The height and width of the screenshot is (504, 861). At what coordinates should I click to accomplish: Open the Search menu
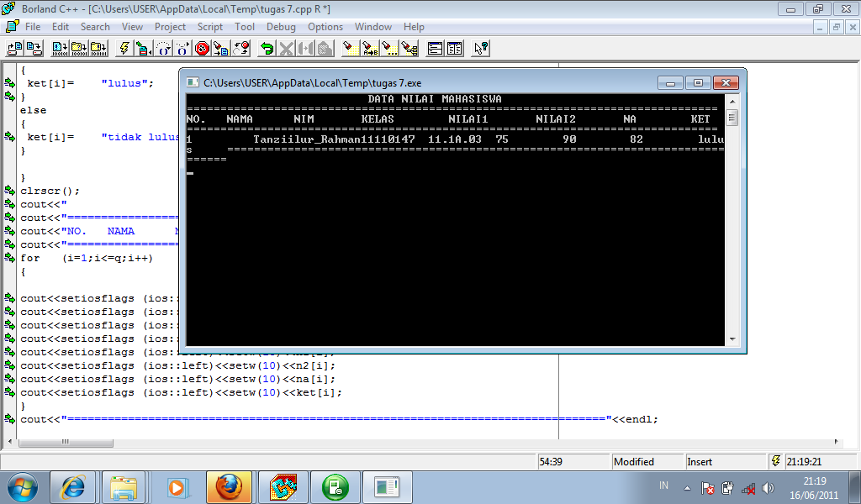coord(95,27)
